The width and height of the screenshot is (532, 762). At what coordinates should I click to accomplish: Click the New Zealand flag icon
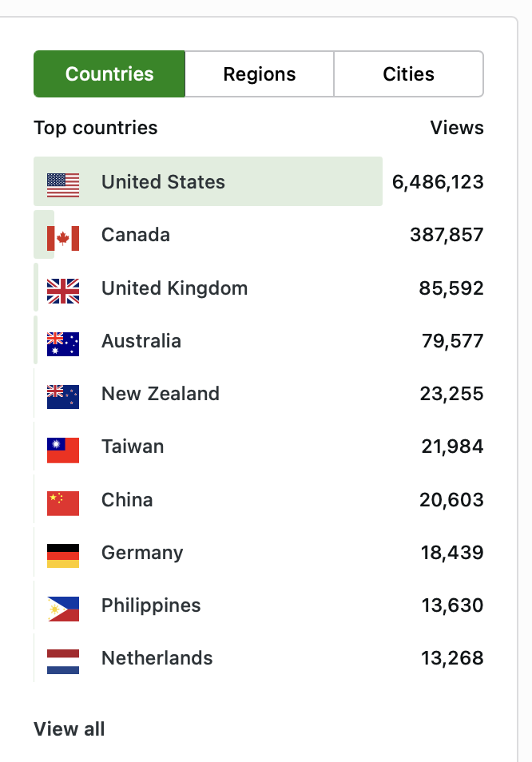point(63,396)
